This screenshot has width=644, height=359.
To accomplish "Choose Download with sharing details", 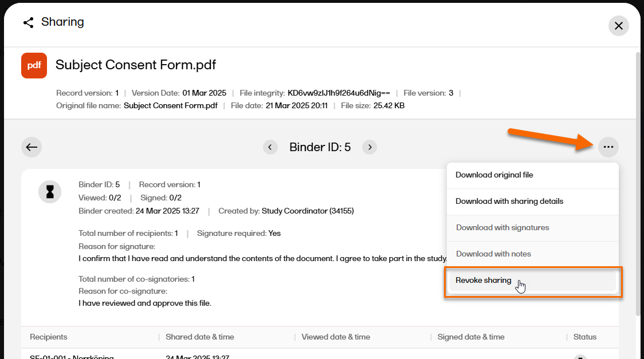I will [x=509, y=202].
